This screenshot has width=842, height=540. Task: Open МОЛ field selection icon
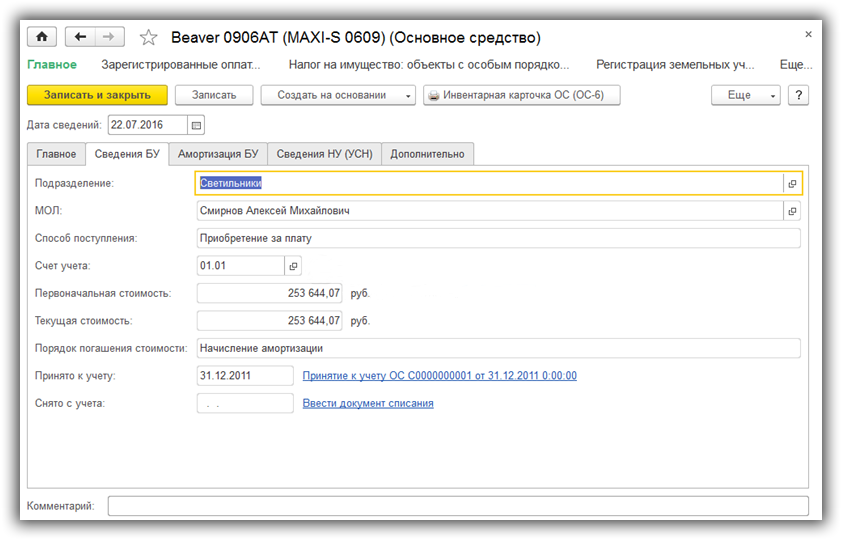point(792,211)
